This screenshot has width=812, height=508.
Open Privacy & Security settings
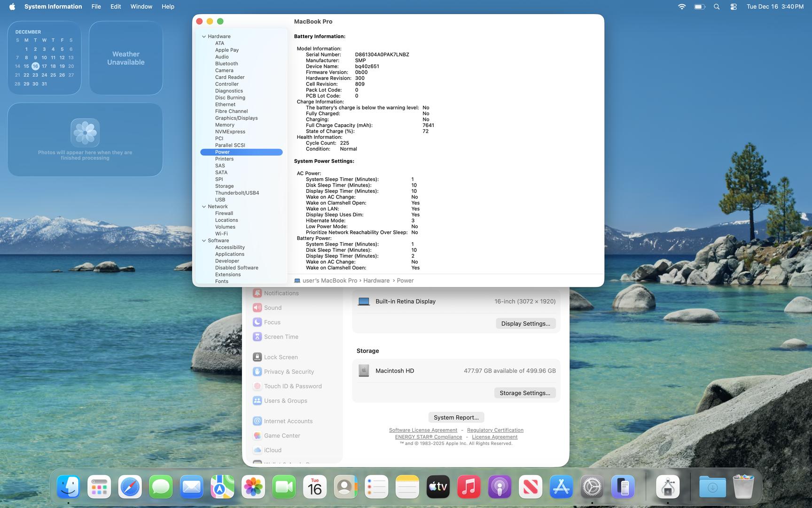tap(289, 372)
